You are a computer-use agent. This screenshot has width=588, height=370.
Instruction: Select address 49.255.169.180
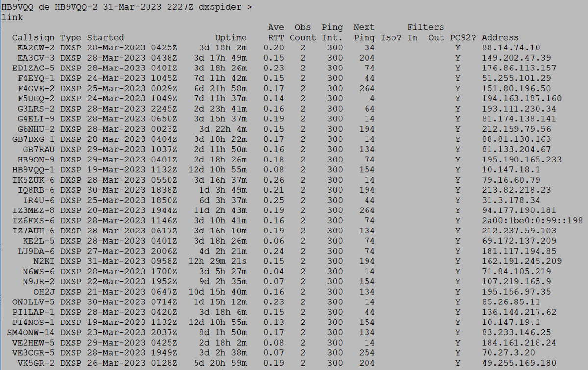pyautogui.click(x=519, y=363)
